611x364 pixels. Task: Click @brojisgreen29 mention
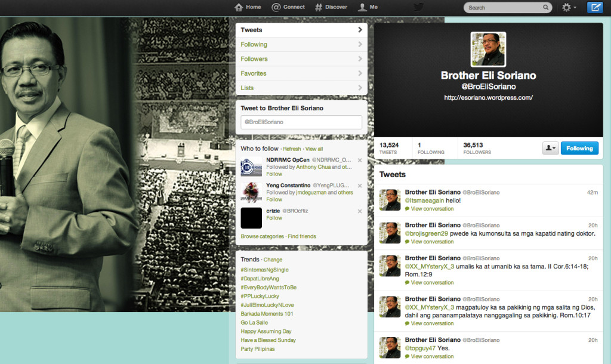[426, 233]
